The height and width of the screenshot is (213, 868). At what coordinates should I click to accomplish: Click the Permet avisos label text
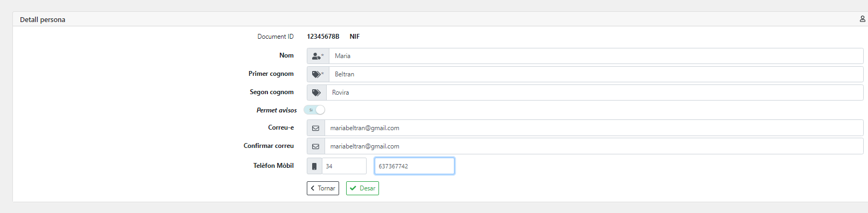coord(277,110)
